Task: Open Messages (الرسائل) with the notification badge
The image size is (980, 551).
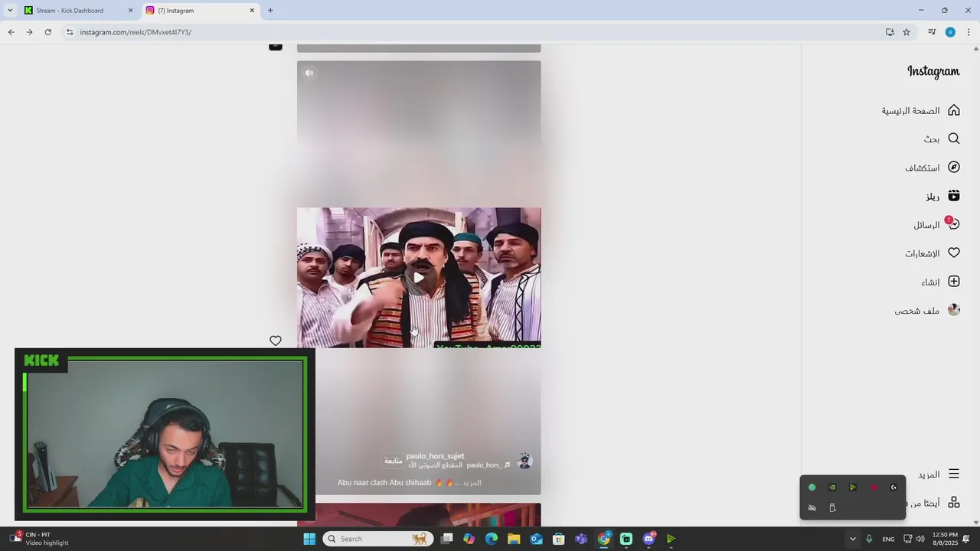Action: tap(936, 224)
